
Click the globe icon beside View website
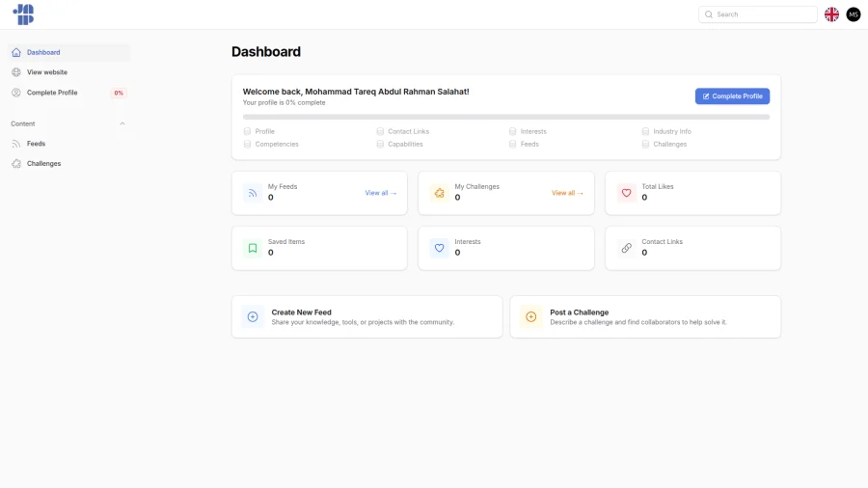16,72
